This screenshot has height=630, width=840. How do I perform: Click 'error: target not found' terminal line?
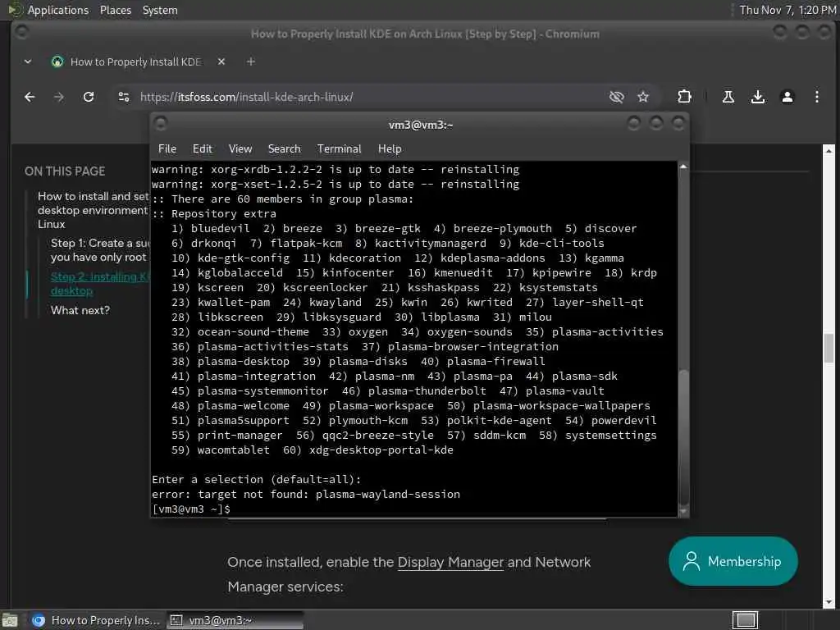[306, 494]
